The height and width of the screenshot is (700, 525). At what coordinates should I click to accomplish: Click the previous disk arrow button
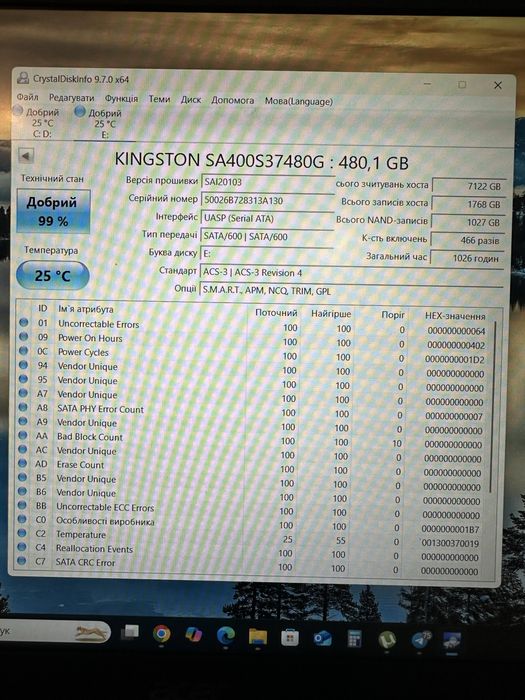[26, 156]
